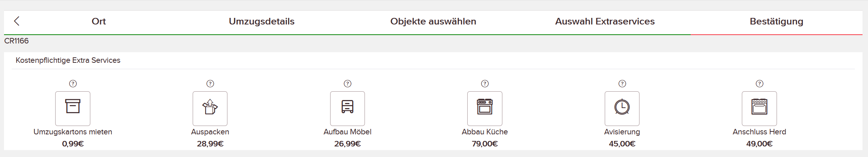Show help info for Anschluss Herd
This screenshot has height=157, width=868.
[759, 84]
